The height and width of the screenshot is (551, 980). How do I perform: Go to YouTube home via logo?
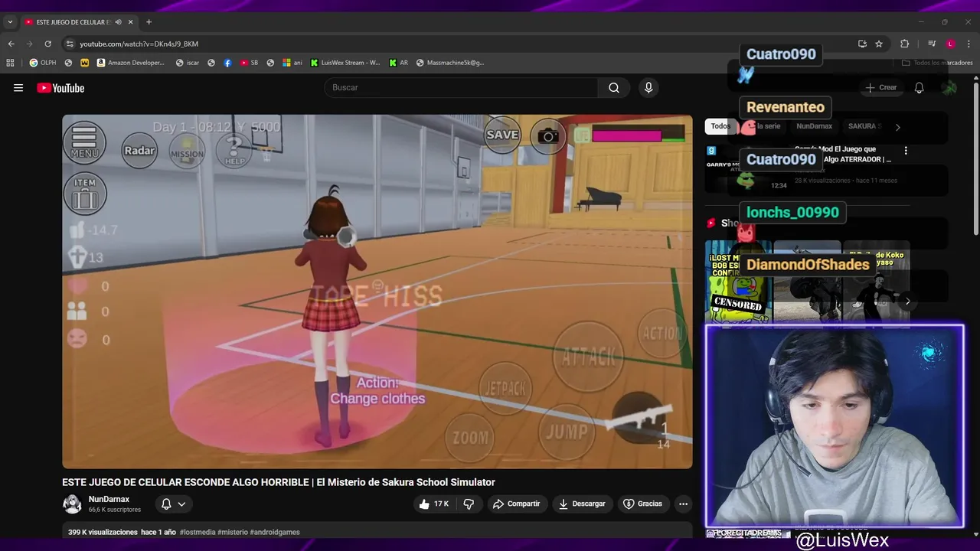point(60,88)
